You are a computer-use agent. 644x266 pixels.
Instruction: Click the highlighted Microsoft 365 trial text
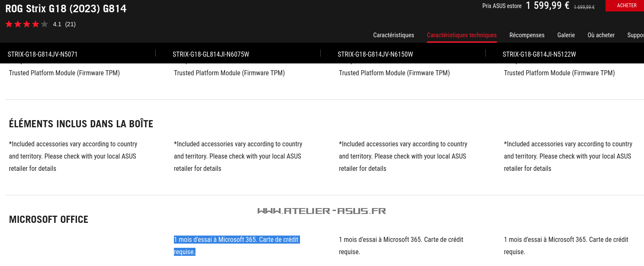[x=237, y=246]
